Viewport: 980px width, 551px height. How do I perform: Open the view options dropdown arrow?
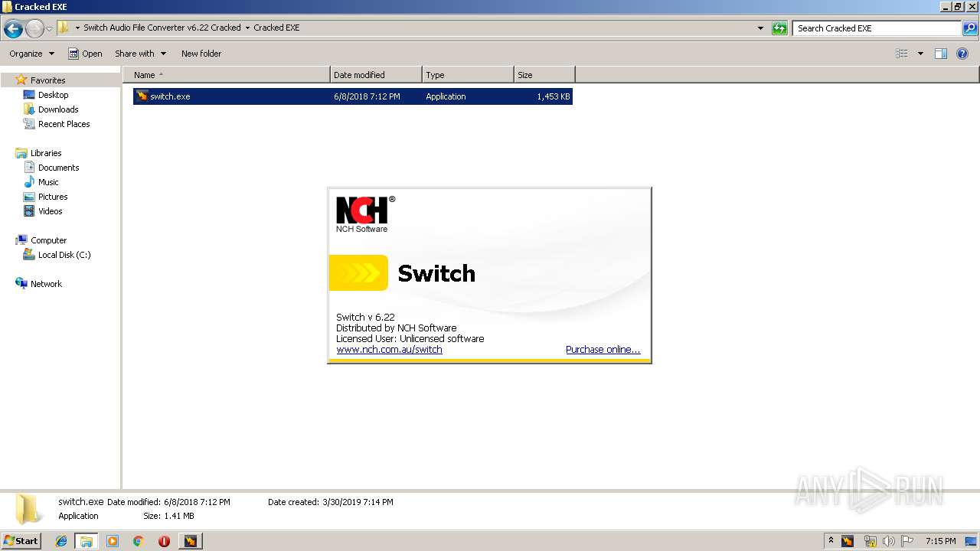click(920, 54)
